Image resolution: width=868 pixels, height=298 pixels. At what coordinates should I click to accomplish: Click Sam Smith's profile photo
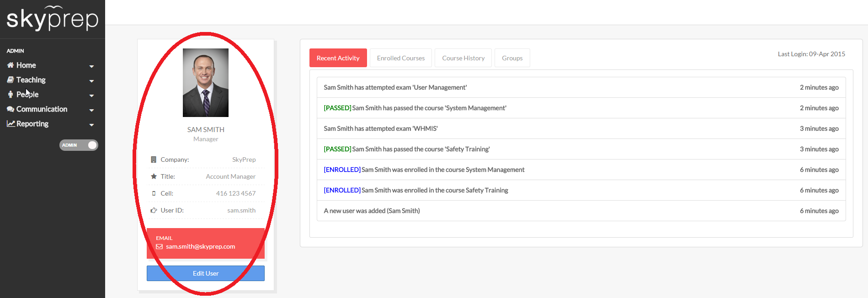tap(206, 83)
